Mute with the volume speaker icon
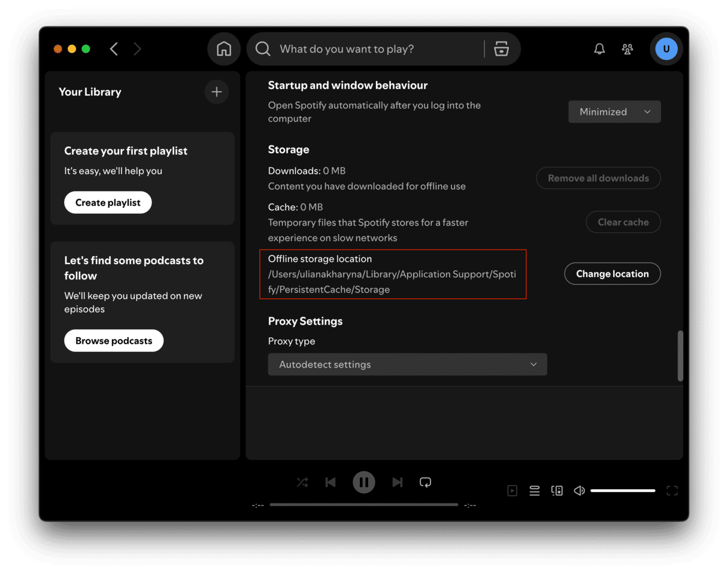 (579, 491)
